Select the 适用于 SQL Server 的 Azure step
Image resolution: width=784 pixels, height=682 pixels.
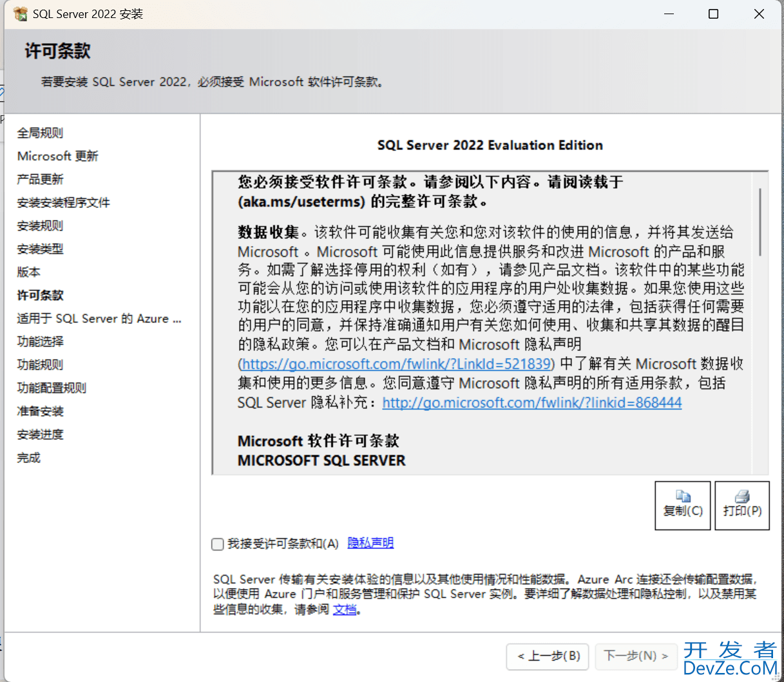click(99, 318)
